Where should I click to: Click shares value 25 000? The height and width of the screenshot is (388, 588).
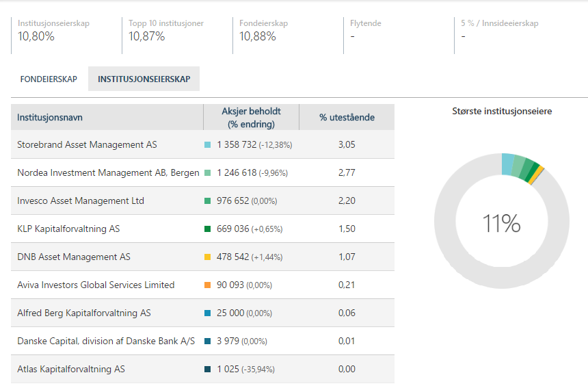click(x=230, y=313)
